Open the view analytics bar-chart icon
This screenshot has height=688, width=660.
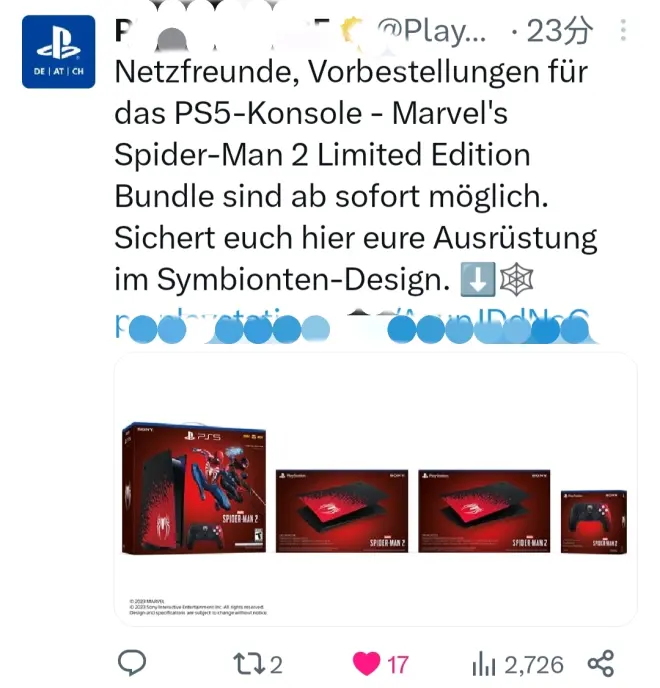click(x=484, y=664)
